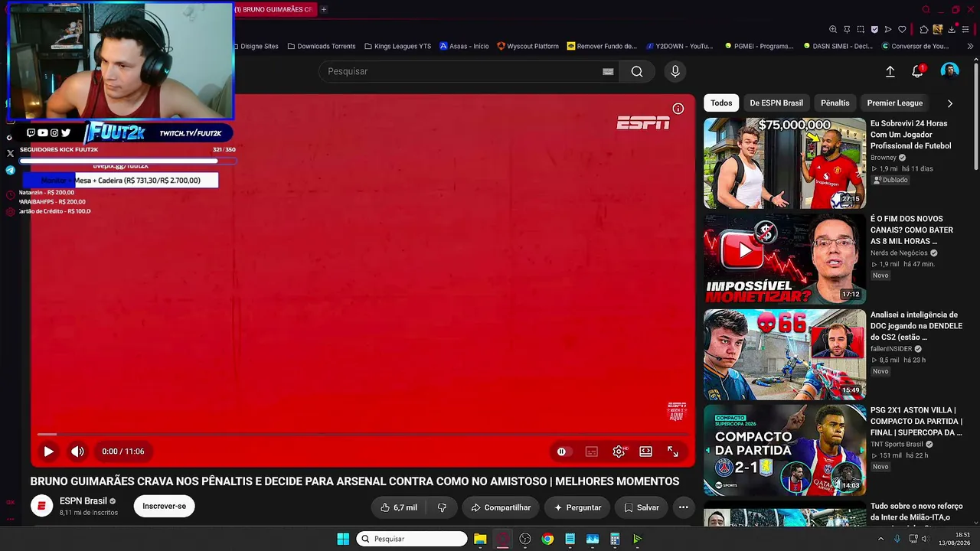Open YouTube notifications bell
The image size is (980, 551).
pyautogui.click(x=917, y=71)
